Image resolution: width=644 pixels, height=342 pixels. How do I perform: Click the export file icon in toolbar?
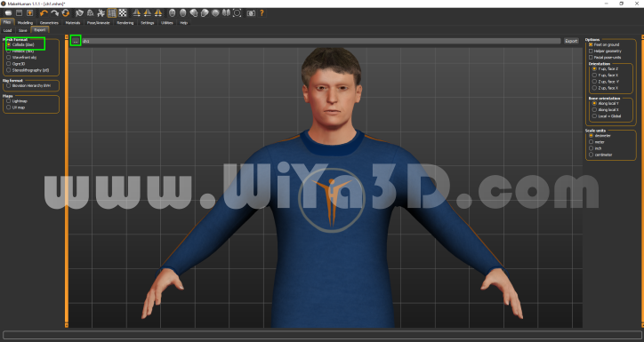click(x=30, y=13)
